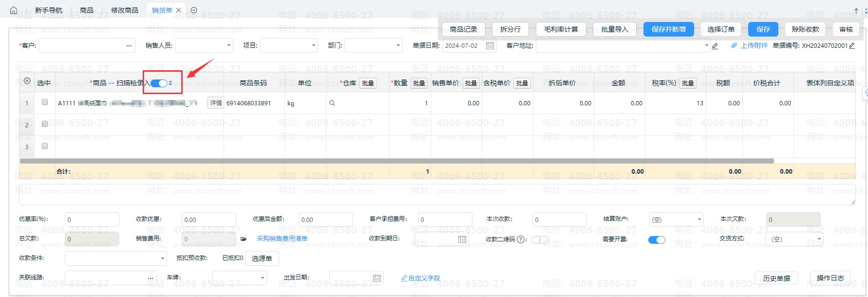868x297 pixels.
Task: Open the settlement account dropdown
Action: [x=699, y=219]
